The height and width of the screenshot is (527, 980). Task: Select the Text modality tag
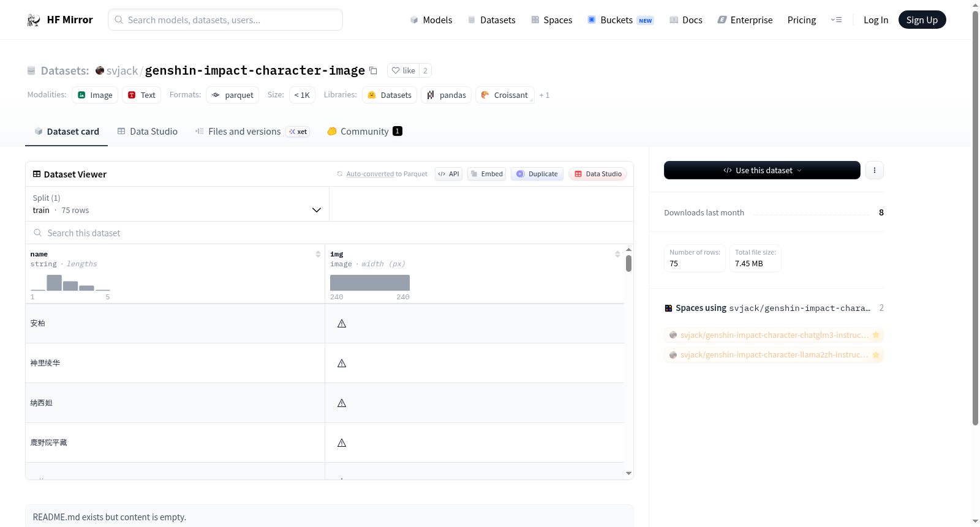(x=141, y=95)
